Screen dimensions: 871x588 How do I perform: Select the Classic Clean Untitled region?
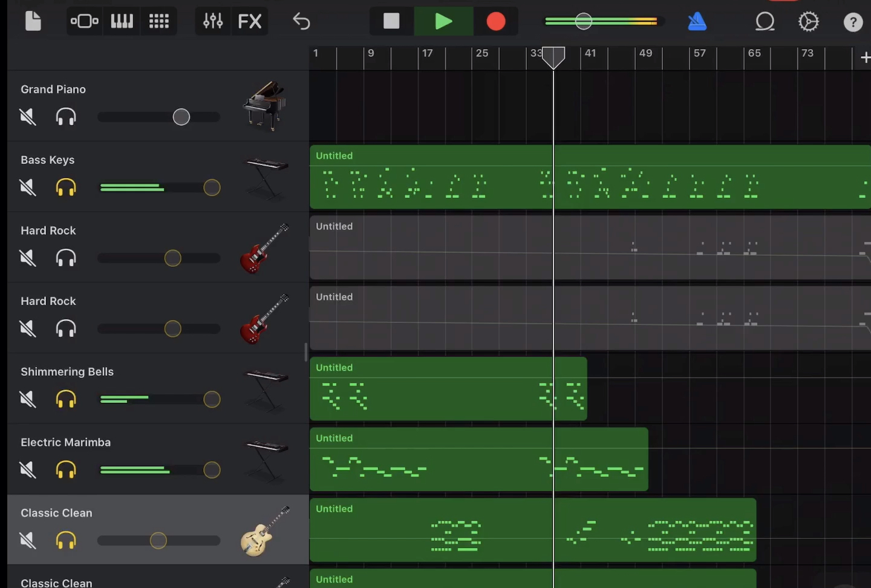pyautogui.click(x=533, y=530)
